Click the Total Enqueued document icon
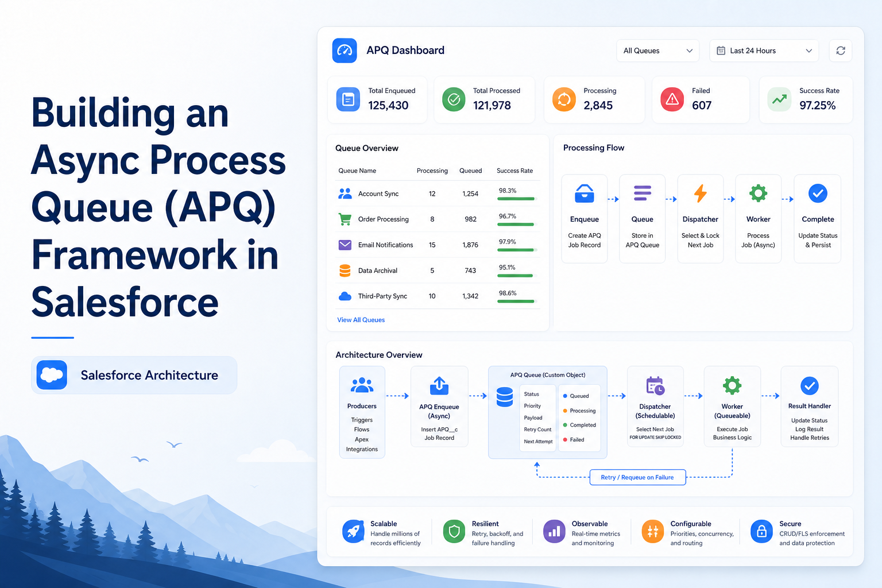 pyautogui.click(x=348, y=99)
